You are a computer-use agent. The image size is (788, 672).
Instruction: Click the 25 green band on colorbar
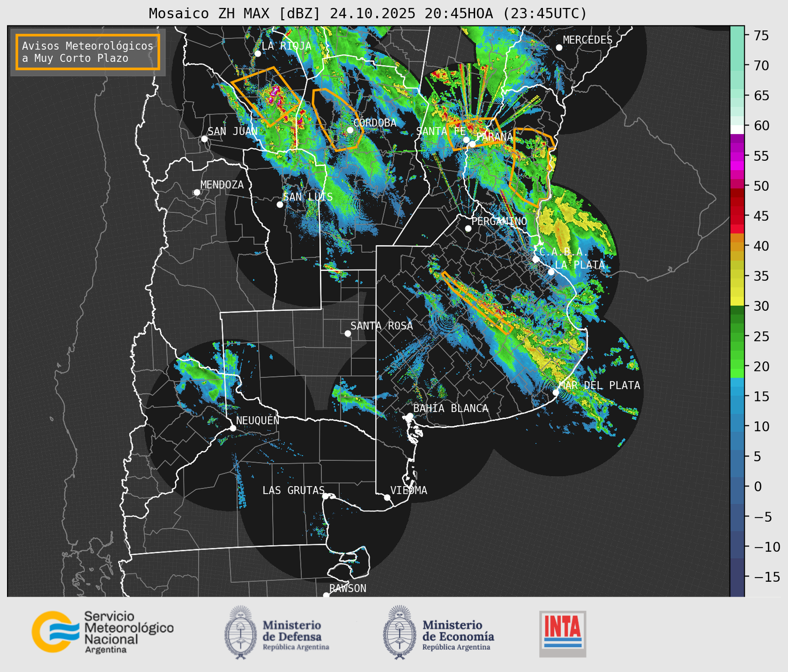point(737,336)
